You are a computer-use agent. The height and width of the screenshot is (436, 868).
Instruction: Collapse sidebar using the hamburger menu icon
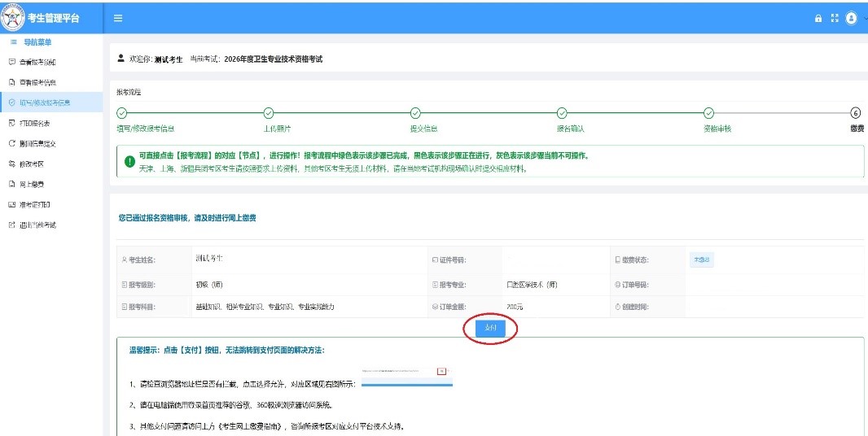[x=118, y=18]
